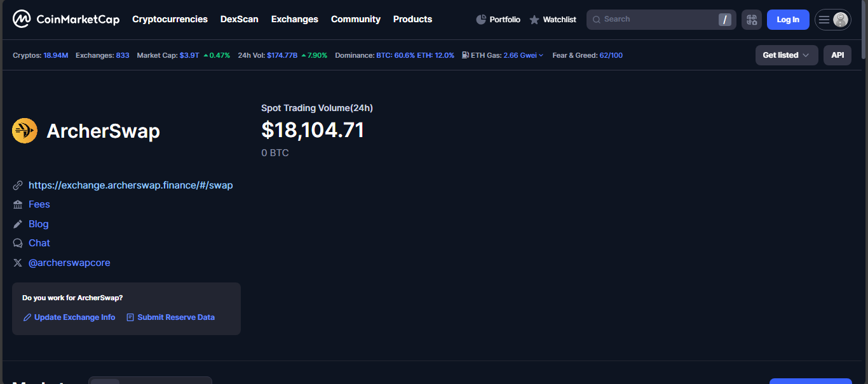The height and width of the screenshot is (384, 868).
Task: Click the ETH gas pump icon
Action: (466, 55)
